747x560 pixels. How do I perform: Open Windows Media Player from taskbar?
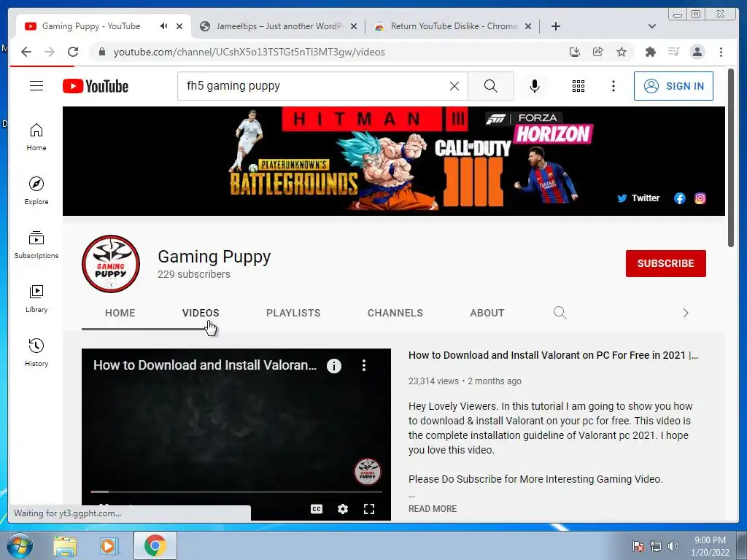tap(109, 545)
